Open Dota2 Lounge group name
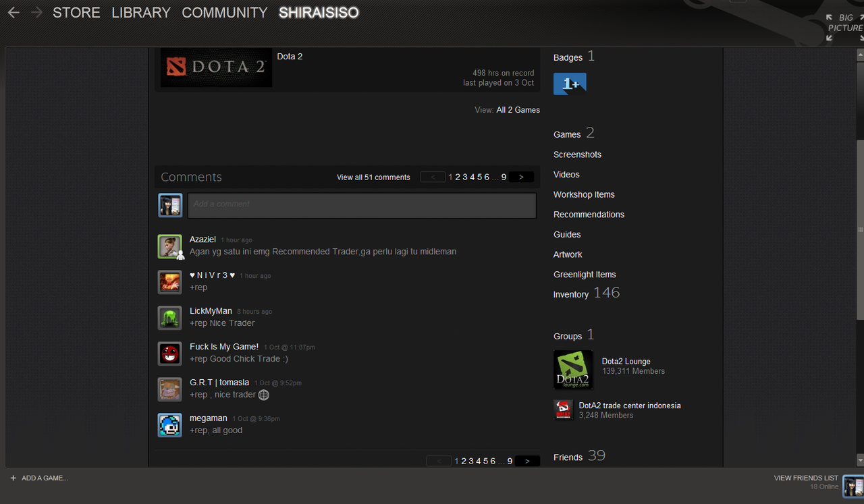Screen dimensions: 864x504 [x=626, y=362]
